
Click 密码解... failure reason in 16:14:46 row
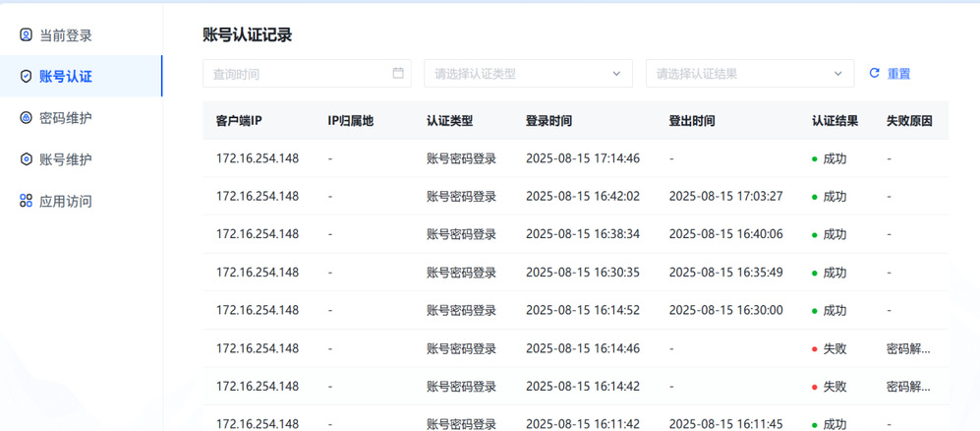[x=907, y=348]
